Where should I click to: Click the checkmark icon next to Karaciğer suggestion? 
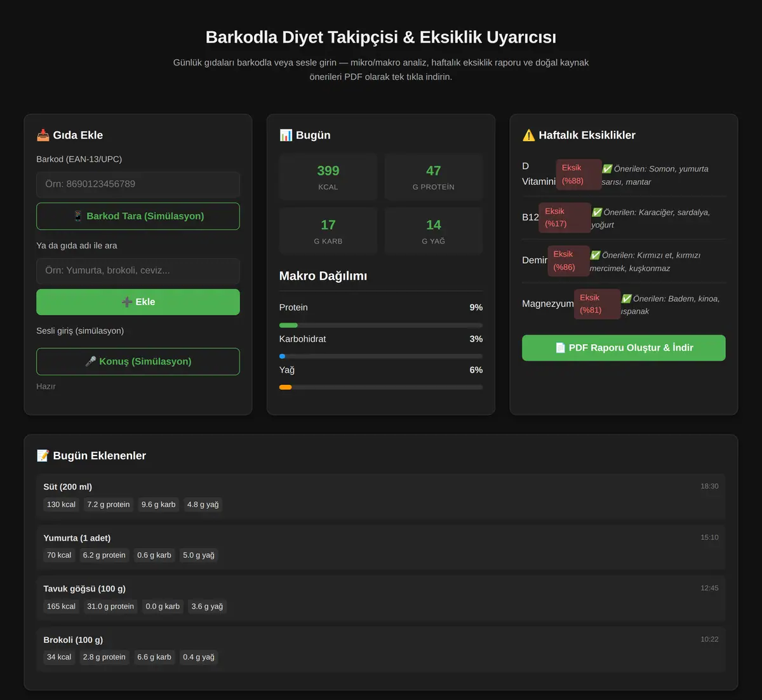597,212
